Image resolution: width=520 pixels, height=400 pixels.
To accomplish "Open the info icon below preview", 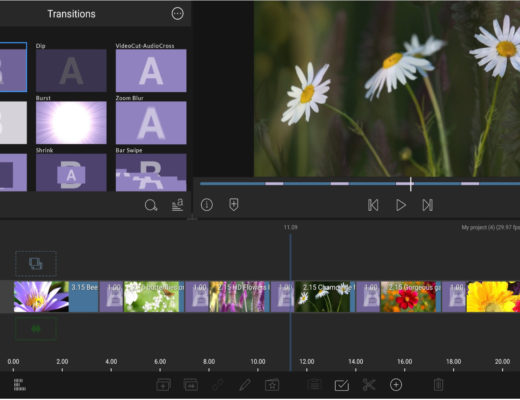I will point(207,205).
